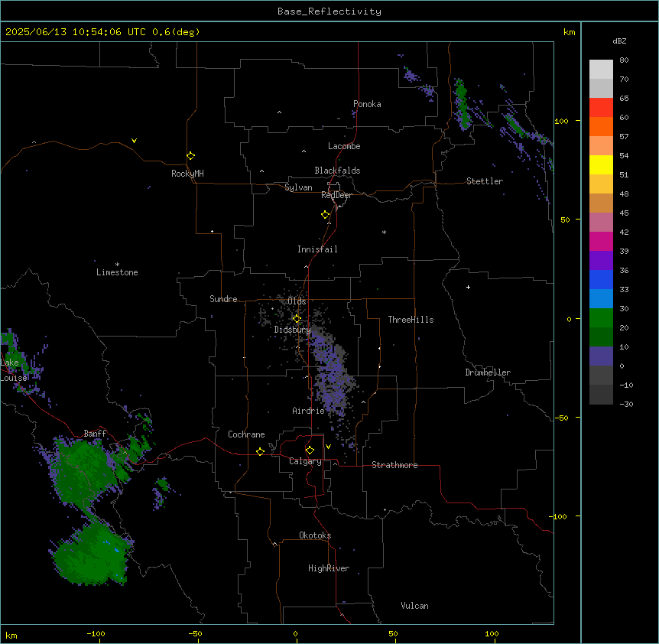The width and height of the screenshot is (659, 644).
Task: Click the green echo cell northeast of Ponoka
Action: click(x=461, y=103)
